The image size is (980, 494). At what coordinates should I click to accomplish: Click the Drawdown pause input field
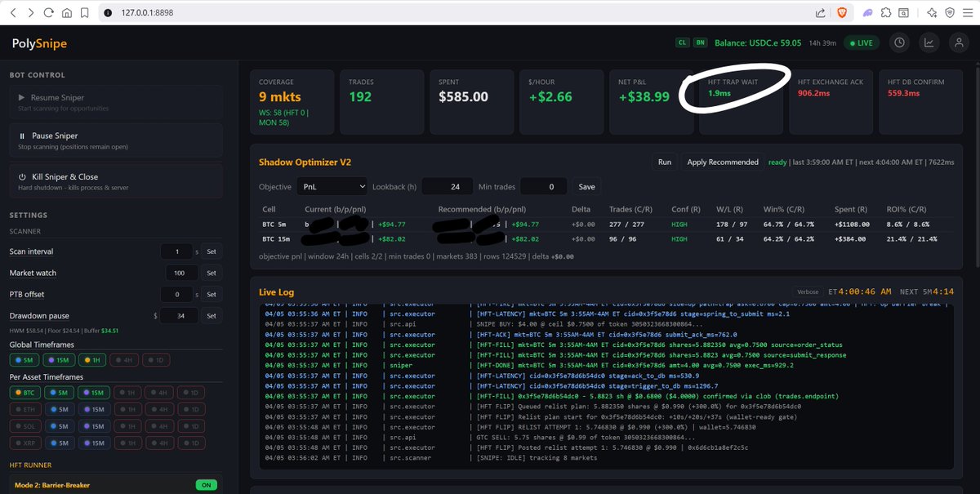coord(180,316)
